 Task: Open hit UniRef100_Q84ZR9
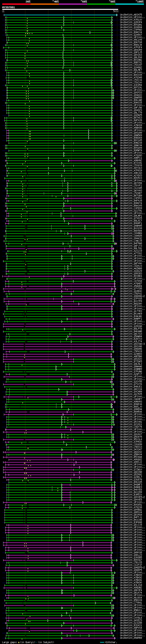coord(131,50)
